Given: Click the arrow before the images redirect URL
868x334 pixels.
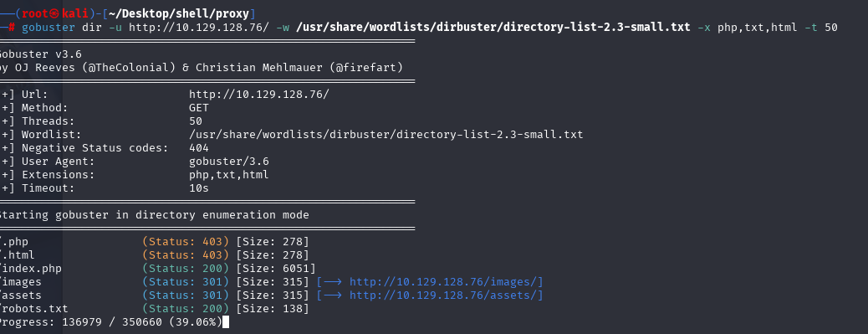Looking at the screenshot, I should click(333, 282).
